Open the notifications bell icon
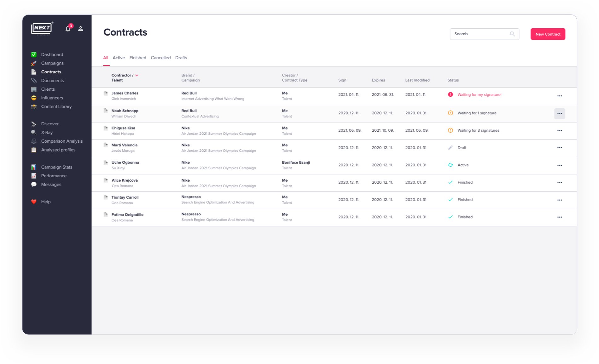The width and height of the screenshot is (599, 364). point(68,29)
